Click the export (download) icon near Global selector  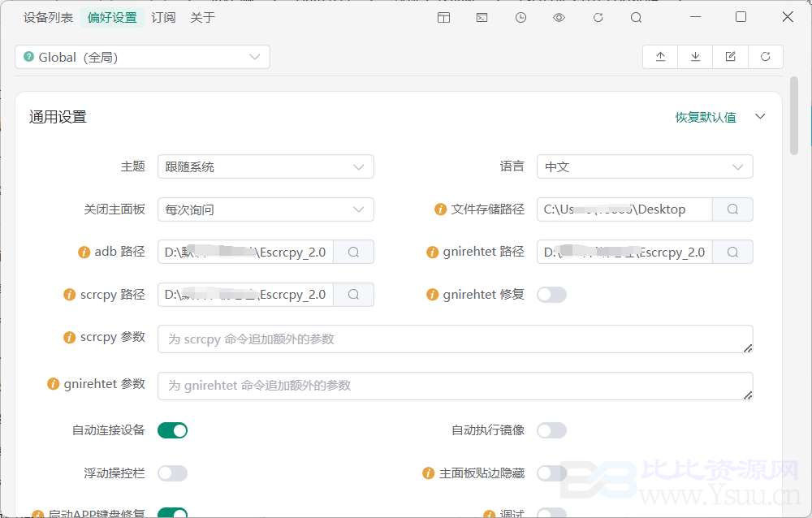695,56
